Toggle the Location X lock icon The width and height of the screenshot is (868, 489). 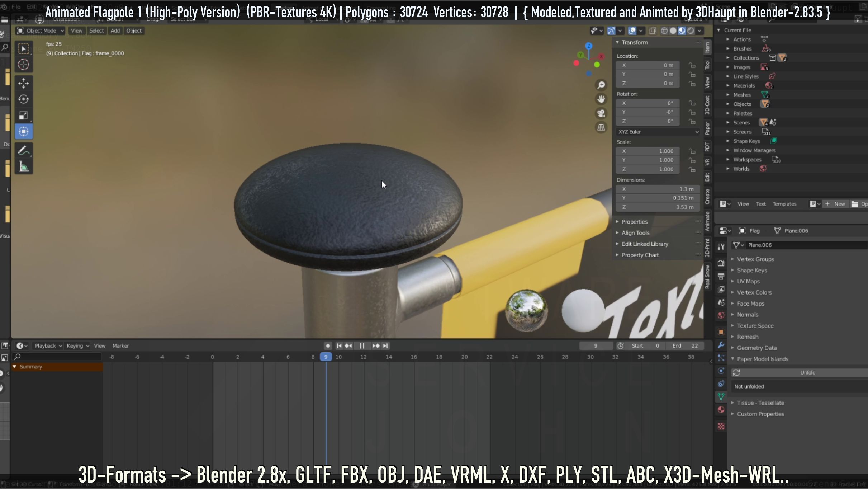[692, 65]
